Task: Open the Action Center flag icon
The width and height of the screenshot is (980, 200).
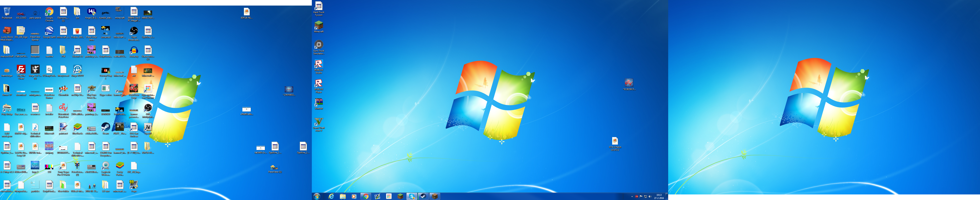Action: (641, 197)
